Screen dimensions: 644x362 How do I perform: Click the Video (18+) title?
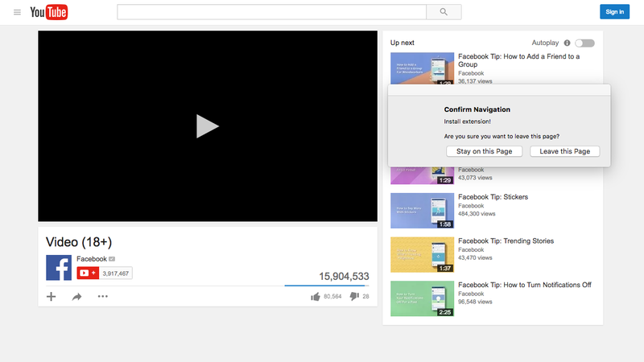click(79, 242)
